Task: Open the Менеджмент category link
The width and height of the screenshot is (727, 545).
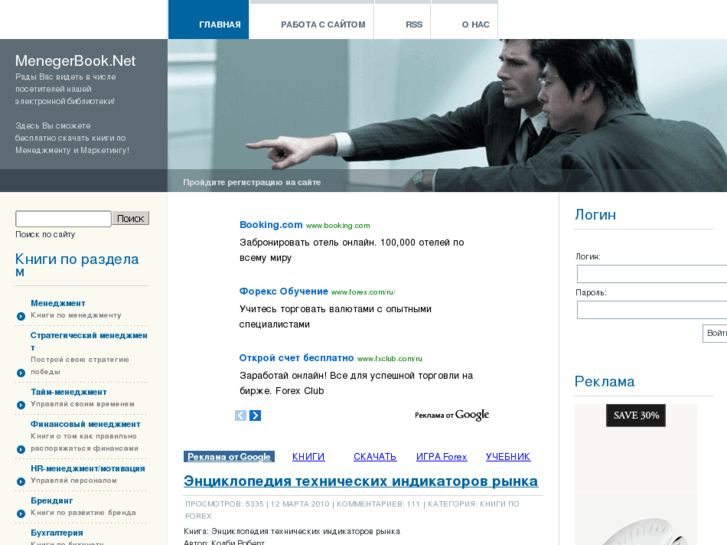Action: [x=58, y=303]
